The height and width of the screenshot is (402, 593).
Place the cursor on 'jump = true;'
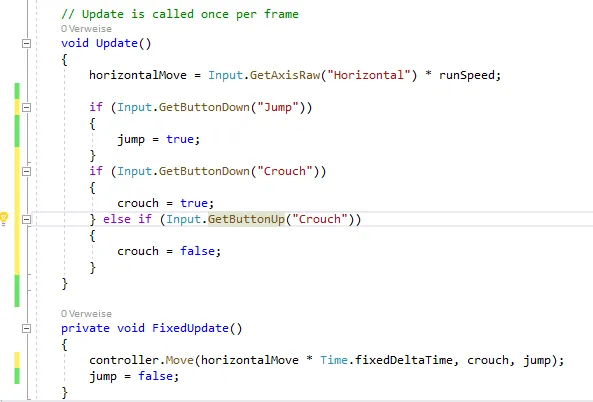158,140
